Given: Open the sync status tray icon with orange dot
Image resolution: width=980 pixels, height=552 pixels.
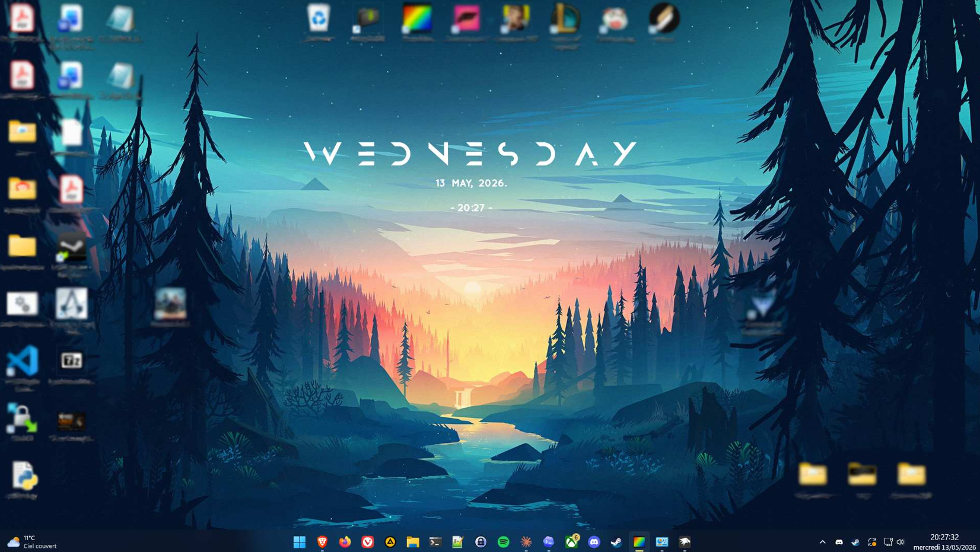Looking at the screenshot, I should click(x=872, y=542).
